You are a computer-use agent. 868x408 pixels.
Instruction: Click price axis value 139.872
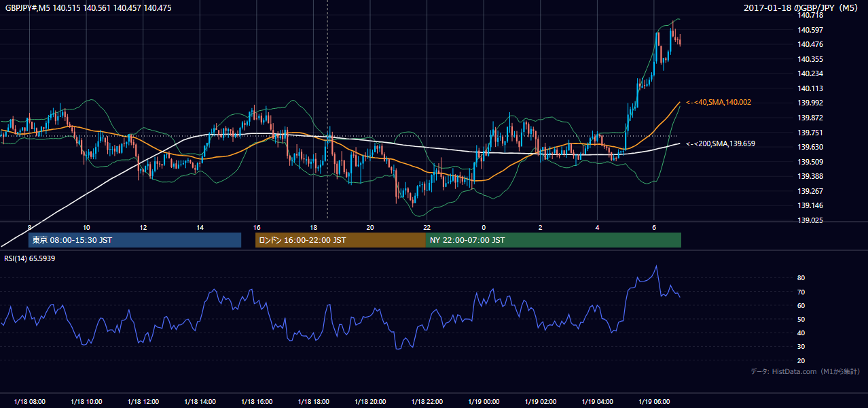tap(810, 118)
